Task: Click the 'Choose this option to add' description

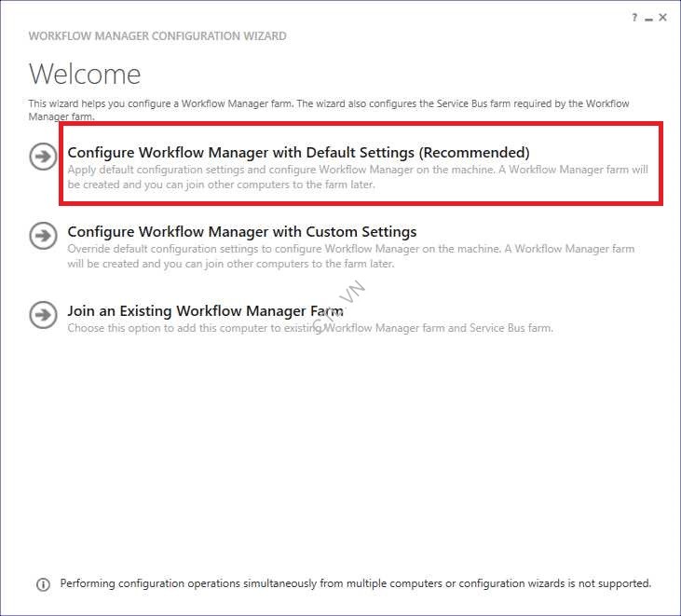Action: [x=310, y=328]
